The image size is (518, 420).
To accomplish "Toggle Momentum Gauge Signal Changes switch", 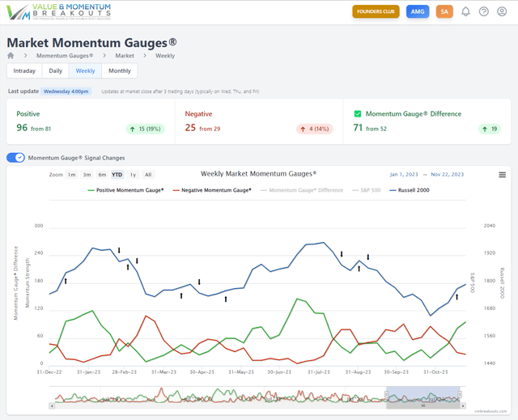I will pyautogui.click(x=15, y=158).
